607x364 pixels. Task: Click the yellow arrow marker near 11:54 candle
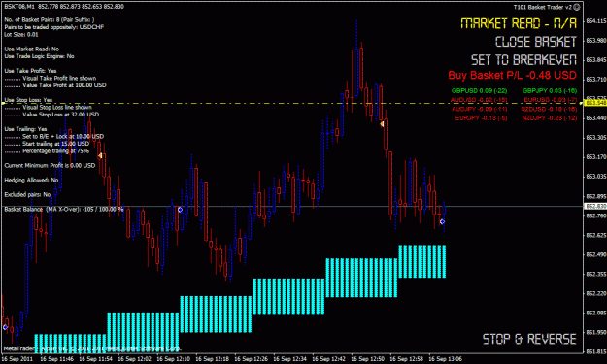pyautogui.click(x=100, y=155)
